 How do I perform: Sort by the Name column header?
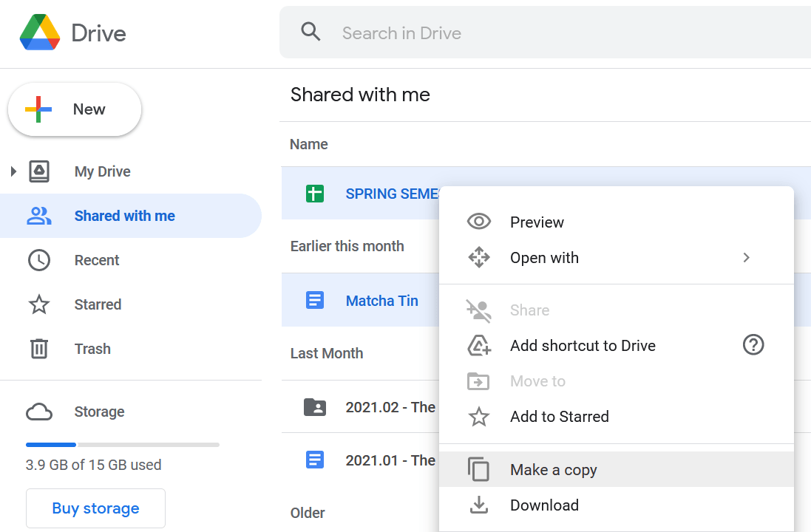309,144
